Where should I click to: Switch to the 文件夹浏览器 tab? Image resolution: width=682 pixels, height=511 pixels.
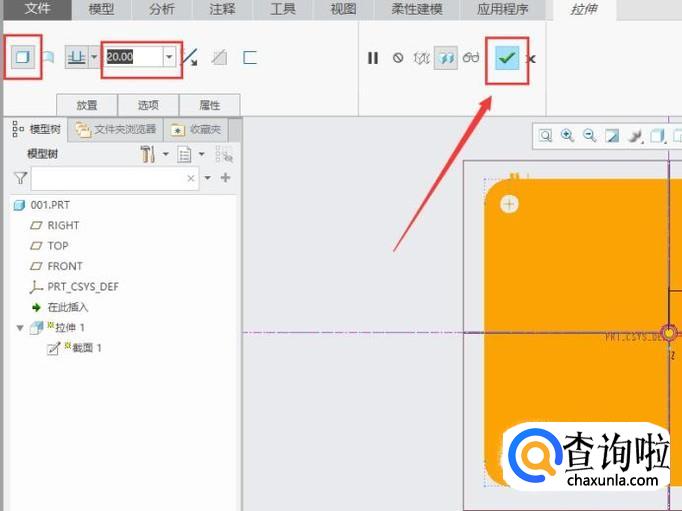coord(116,129)
